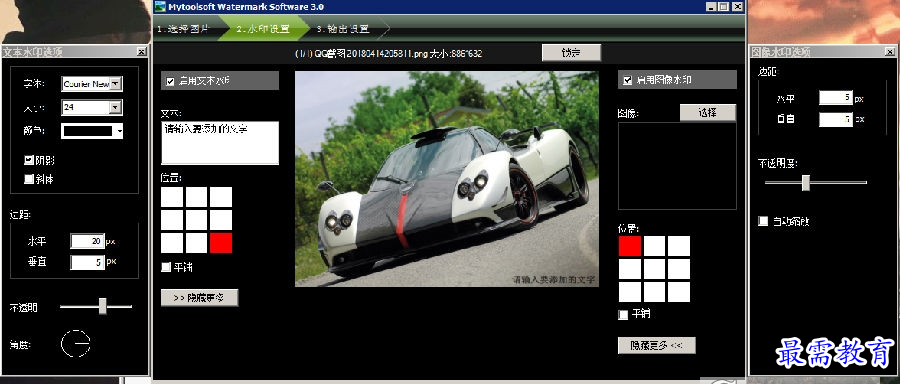
Task: Toggle the enable image watermark checkbox
Action: coord(627,80)
